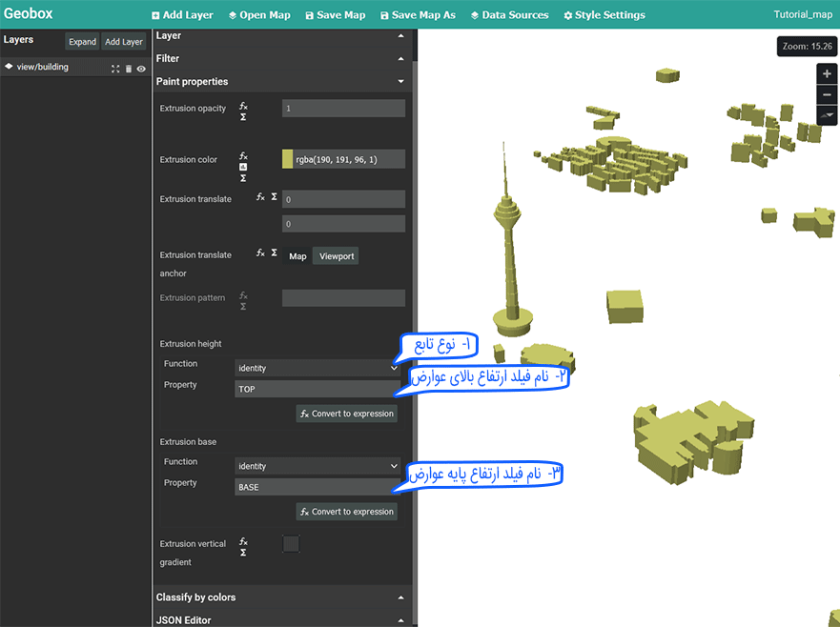Reset map bearing with the compass button
The height and width of the screenshot is (627, 840).
[827, 115]
